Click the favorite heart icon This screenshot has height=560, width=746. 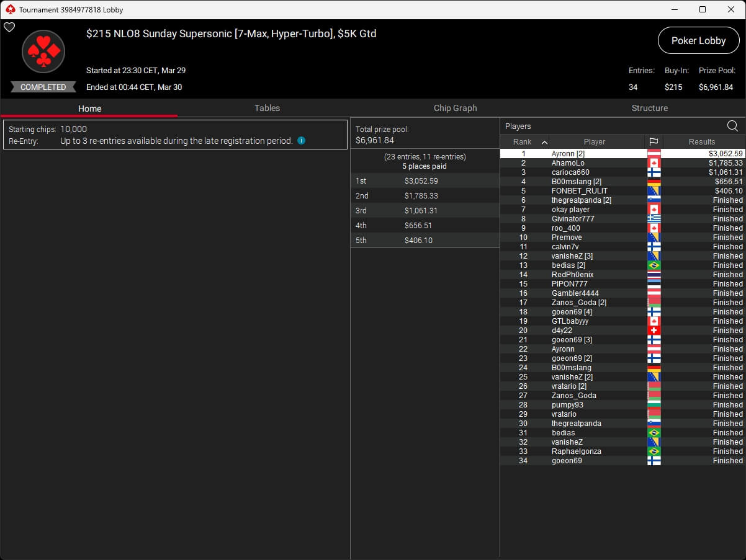click(9, 27)
